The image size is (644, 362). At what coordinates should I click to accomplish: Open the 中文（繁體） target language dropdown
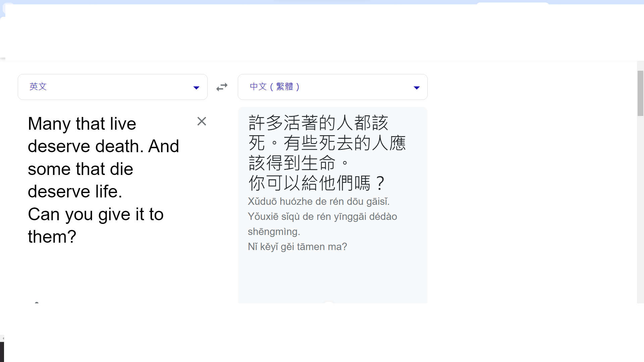pos(332,87)
